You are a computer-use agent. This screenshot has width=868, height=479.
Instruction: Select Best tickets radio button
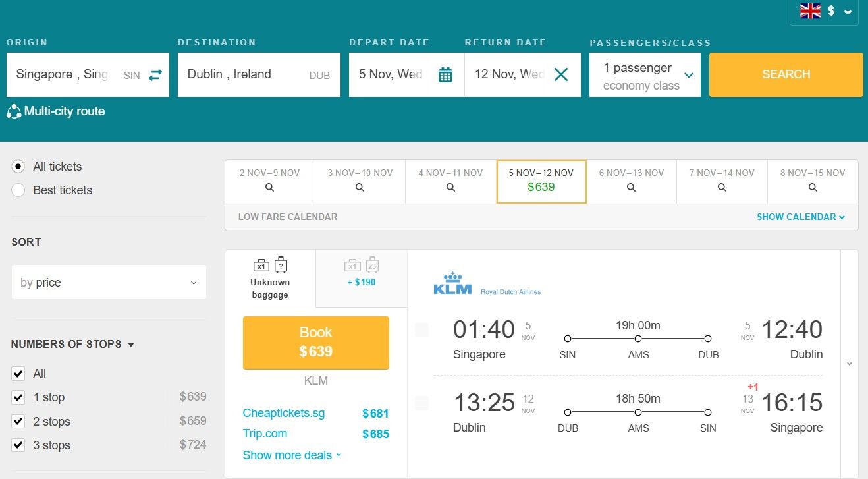pyautogui.click(x=18, y=190)
